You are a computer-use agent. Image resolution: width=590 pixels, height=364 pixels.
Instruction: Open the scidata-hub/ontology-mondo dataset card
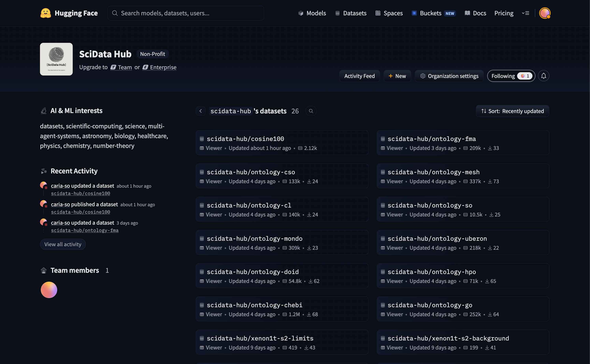[282, 242]
